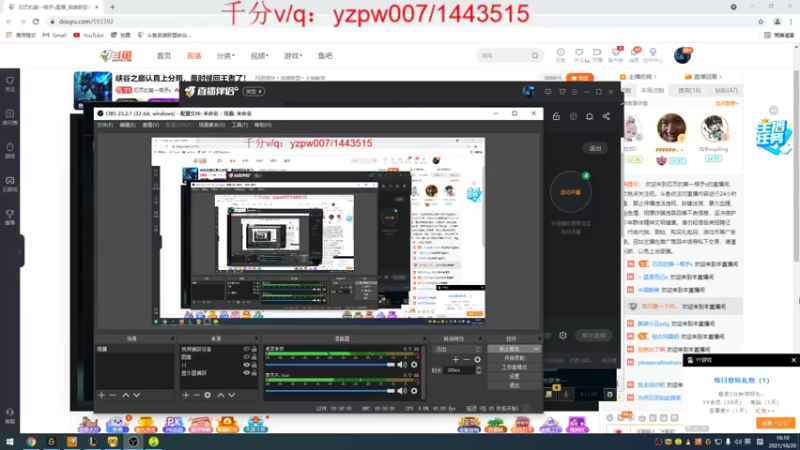Remove the transition with minus in 转场特效 panel
This screenshot has height=450, width=800.
coord(466,360)
